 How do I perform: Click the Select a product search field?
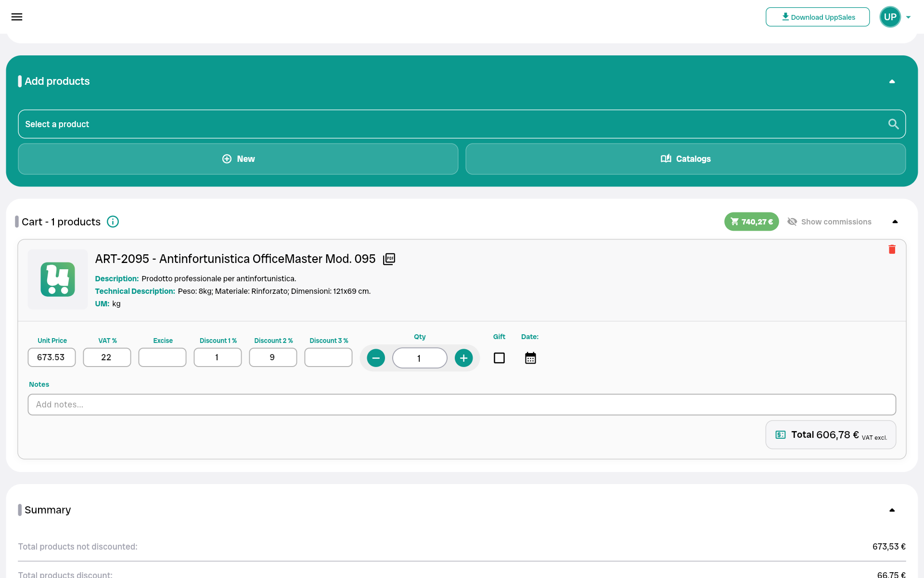pyautogui.click(x=452, y=124)
